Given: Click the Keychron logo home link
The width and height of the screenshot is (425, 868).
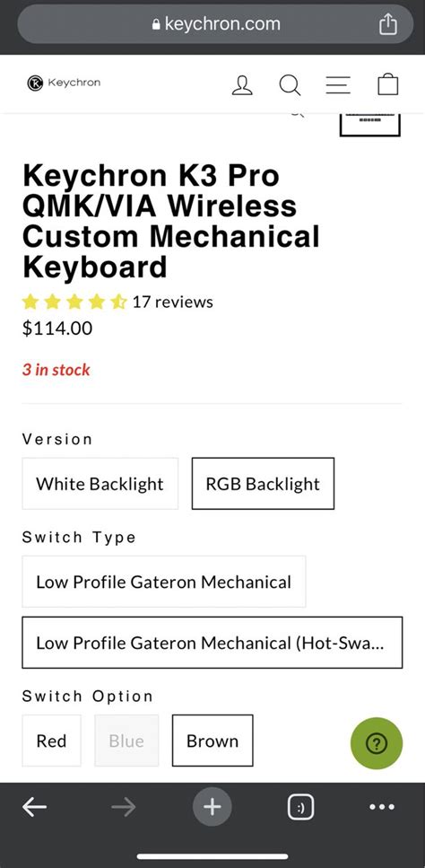Looking at the screenshot, I should point(65,83).
